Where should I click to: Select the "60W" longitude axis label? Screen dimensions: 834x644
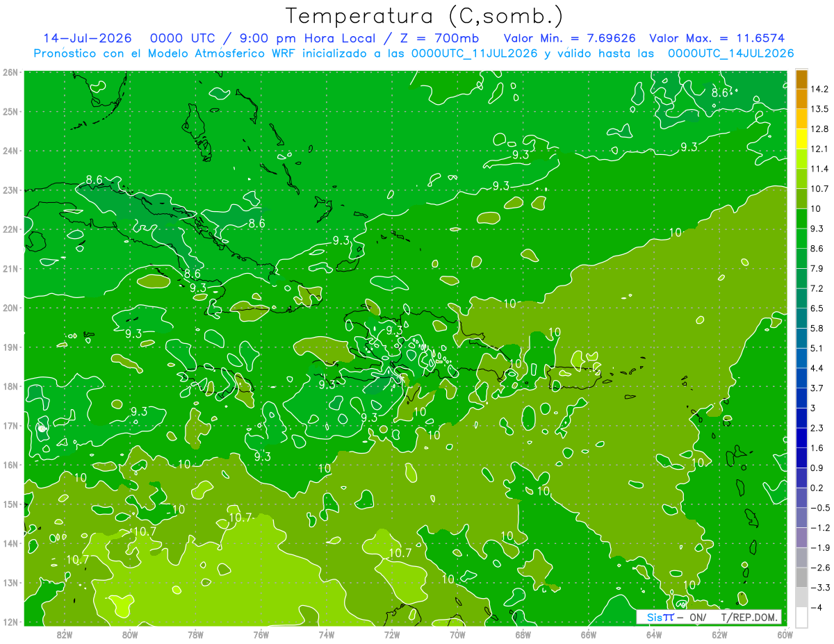click(785, 635)
